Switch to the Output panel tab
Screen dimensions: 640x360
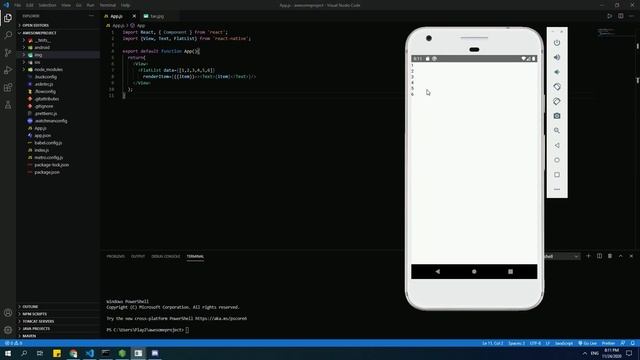coord(138,256)
